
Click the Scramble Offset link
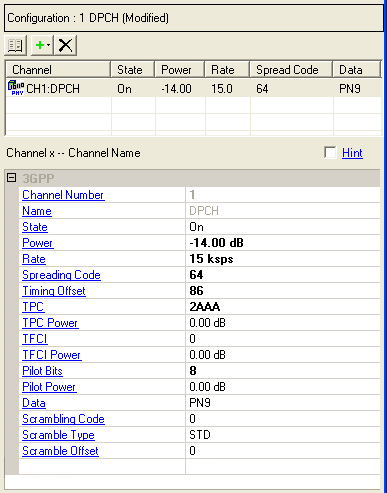pos(60,451)
